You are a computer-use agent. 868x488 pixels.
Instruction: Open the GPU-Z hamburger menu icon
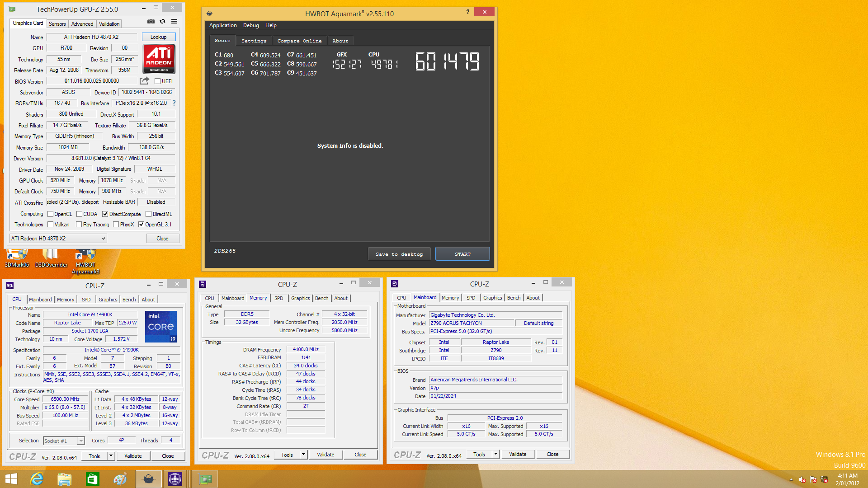(174, 21)
